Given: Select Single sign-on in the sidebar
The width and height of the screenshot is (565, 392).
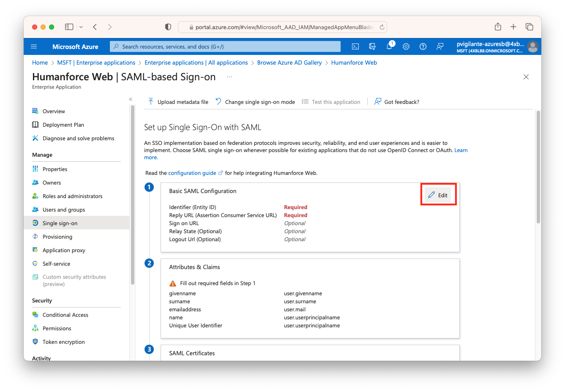Looking at the screenshot, I should [x=60, y=223].
